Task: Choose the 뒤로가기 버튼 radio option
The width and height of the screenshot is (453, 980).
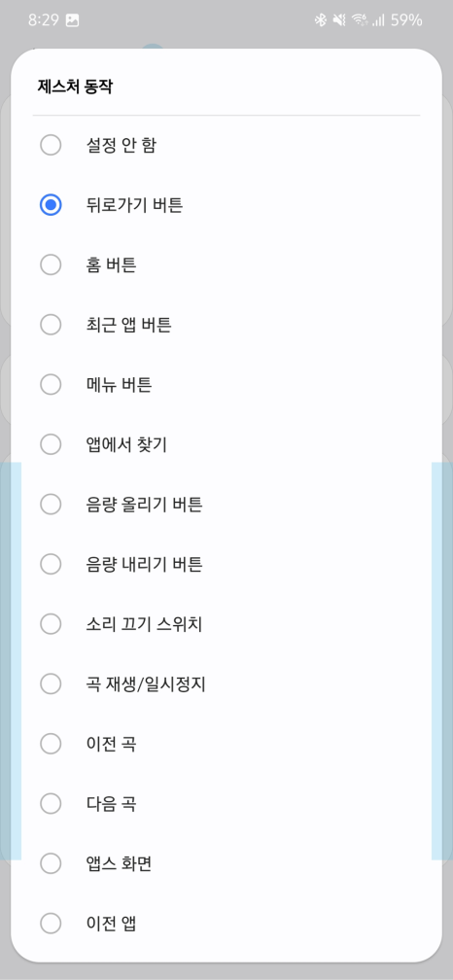Action: pyautogui.click(x=226, y=205)
